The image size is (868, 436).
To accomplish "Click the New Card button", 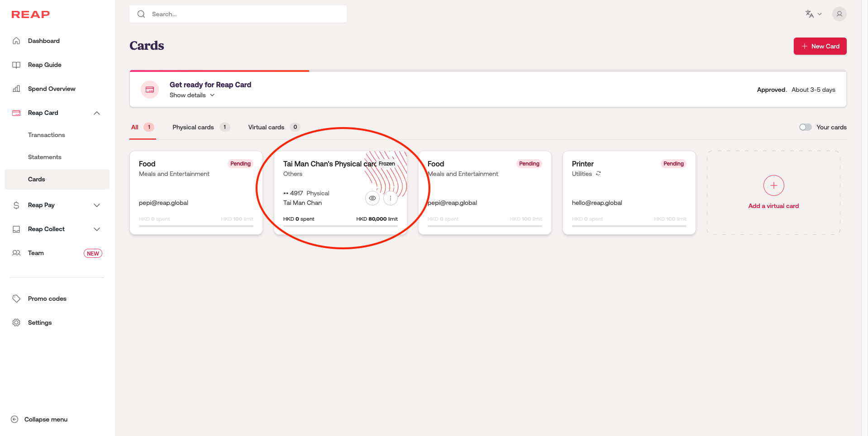I will [820, 46].
